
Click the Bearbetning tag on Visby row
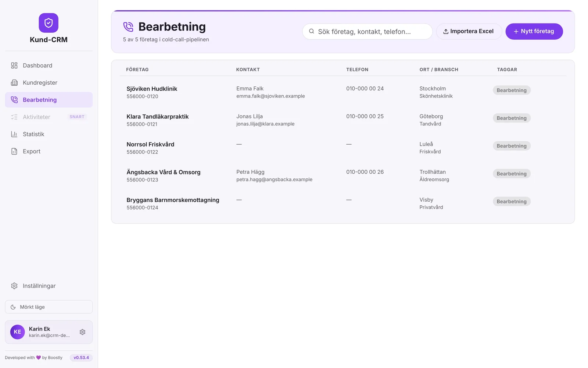[512, 201]
